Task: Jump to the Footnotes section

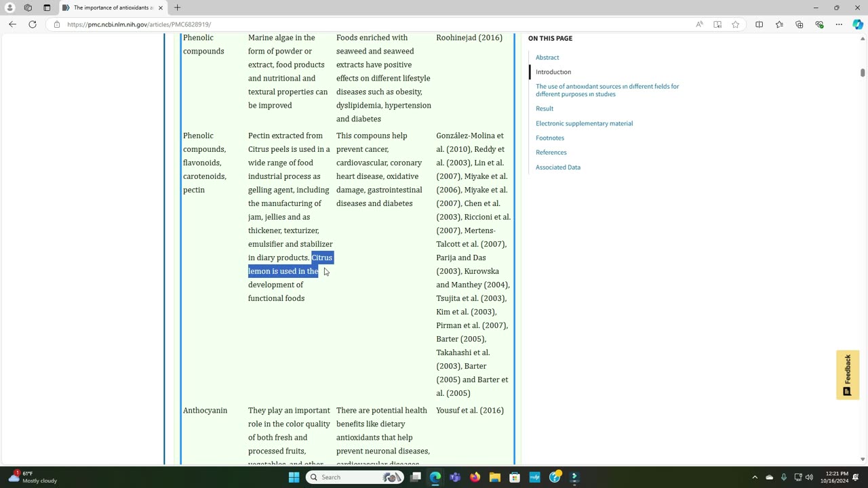Action: pos(550,138)
